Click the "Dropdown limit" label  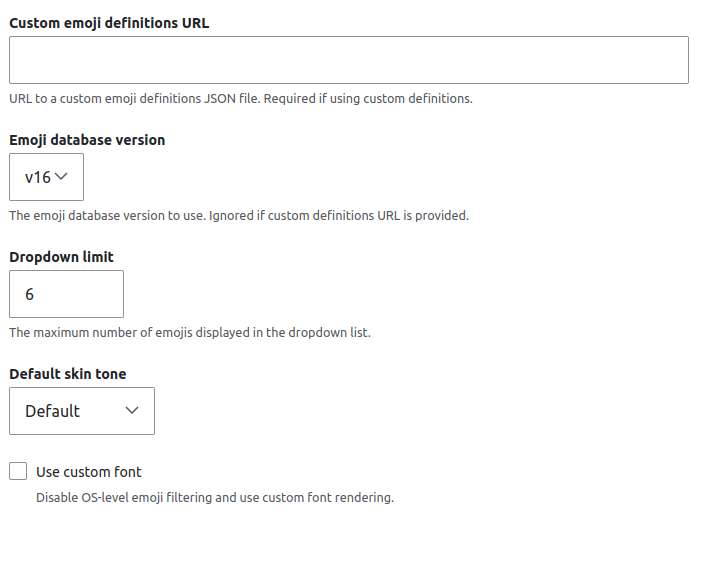(61, 257)
